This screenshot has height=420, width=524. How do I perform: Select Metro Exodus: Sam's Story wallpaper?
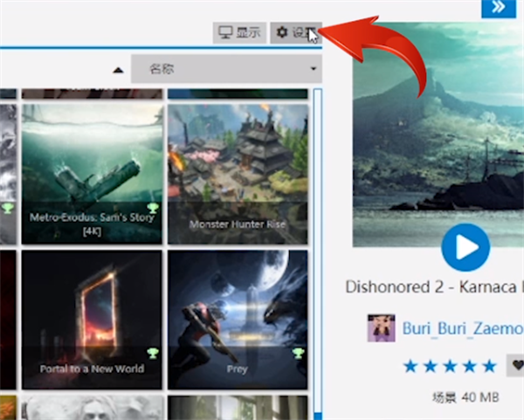91,170
